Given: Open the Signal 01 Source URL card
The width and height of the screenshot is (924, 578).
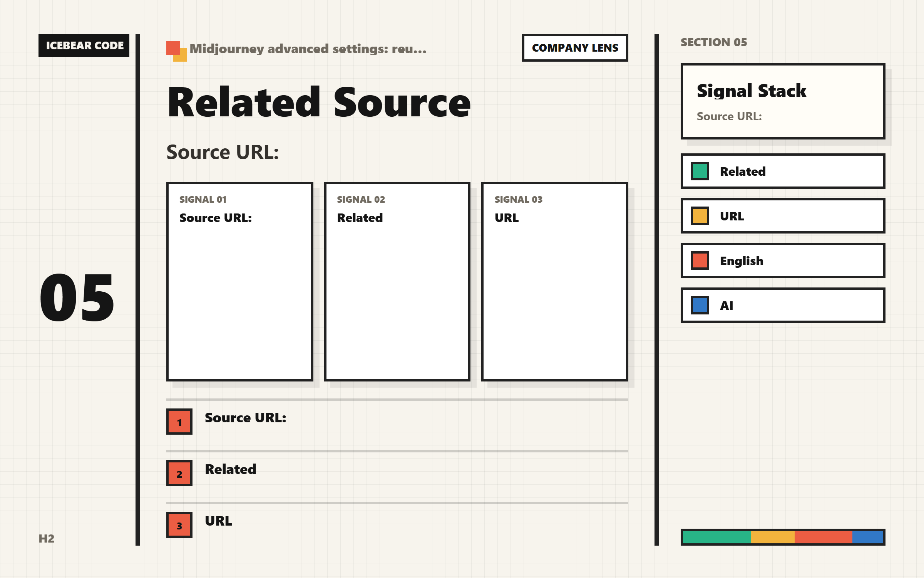Looking at the screenshot, I should pyautogui.click(x=240, y=282).
